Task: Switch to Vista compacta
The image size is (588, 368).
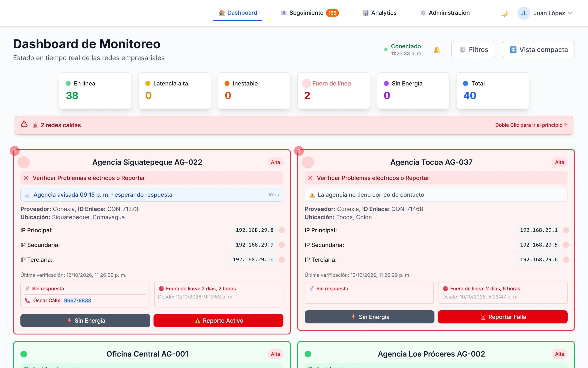Action: click(x=538, y=50)
